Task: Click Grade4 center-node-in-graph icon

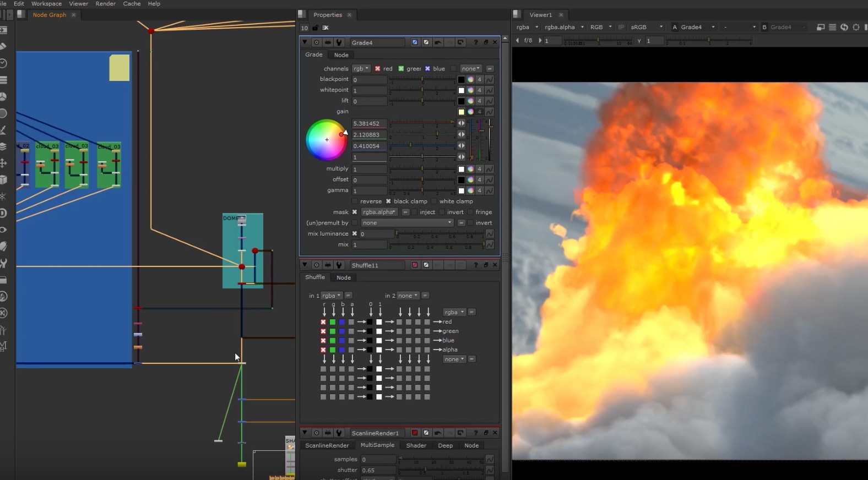Action: pyautogui.click(x=316, y=42)
